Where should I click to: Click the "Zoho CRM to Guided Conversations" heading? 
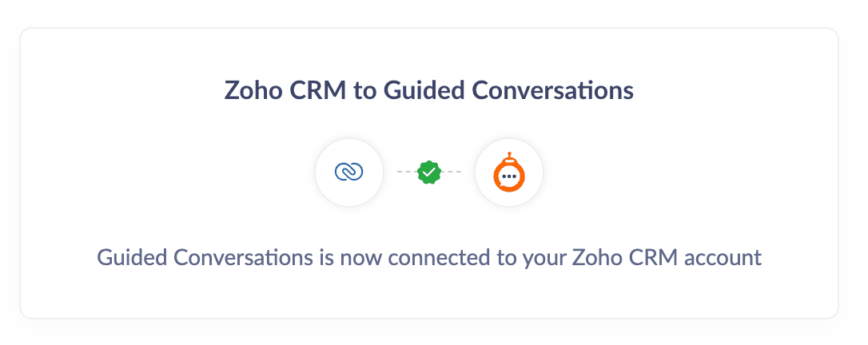click(x=429, y=90)
